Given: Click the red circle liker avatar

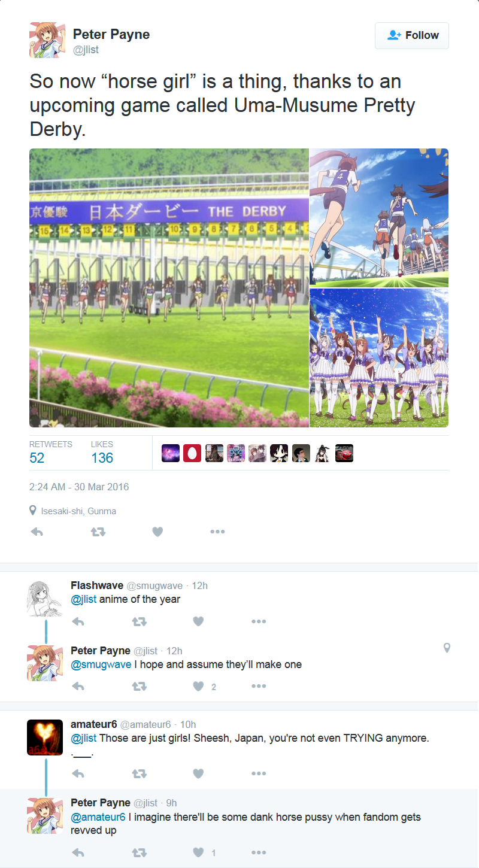Looking at the screenshot, I should (192, 453).
